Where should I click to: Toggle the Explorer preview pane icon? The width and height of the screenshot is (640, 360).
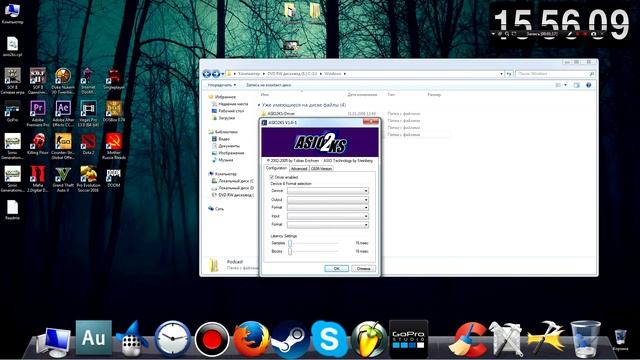(576, 85)
